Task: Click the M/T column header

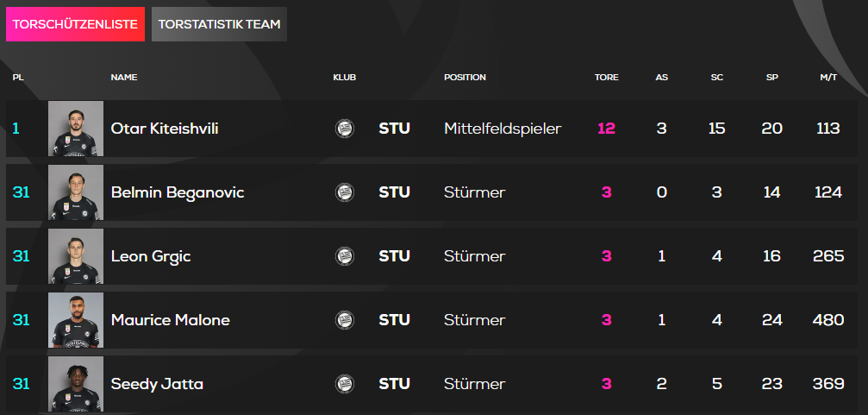Action: (x=828, y=78)
